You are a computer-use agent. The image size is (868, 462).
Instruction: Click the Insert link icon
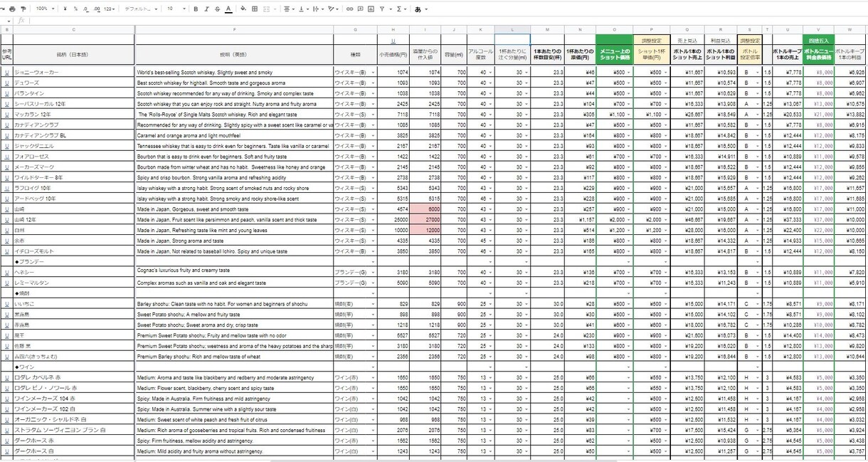coord(349,9)
